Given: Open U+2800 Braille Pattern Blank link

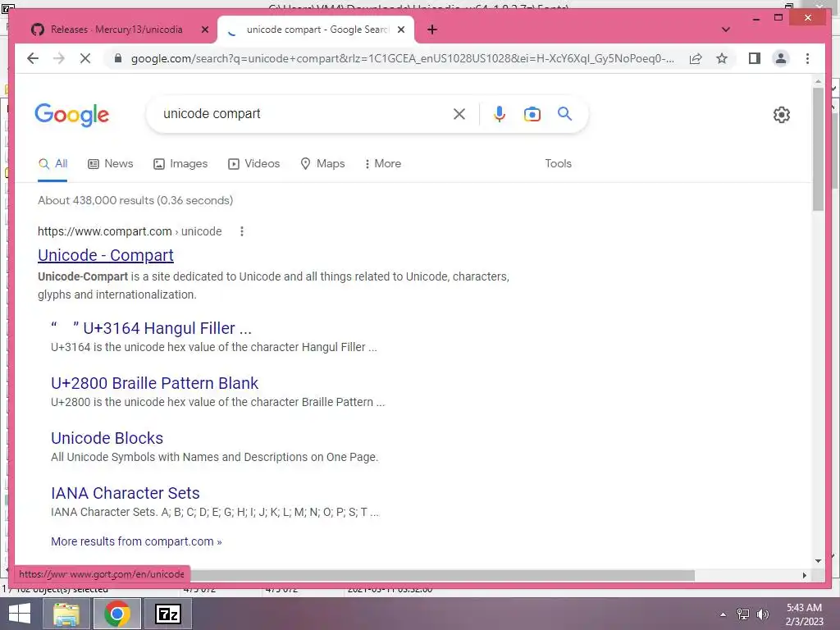Looking at the screenshot, I should pyautogui.click(x=154, y=384).
